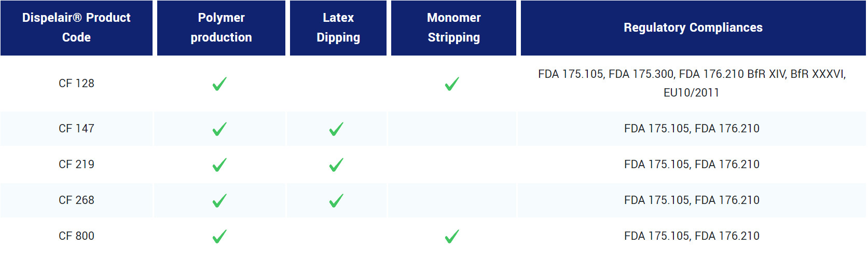Image resolution: width=868 pixels, height=259 pixels.
Task: Click CF 219 Latex Dipping checkmark
Action: [x=336, y=165]
